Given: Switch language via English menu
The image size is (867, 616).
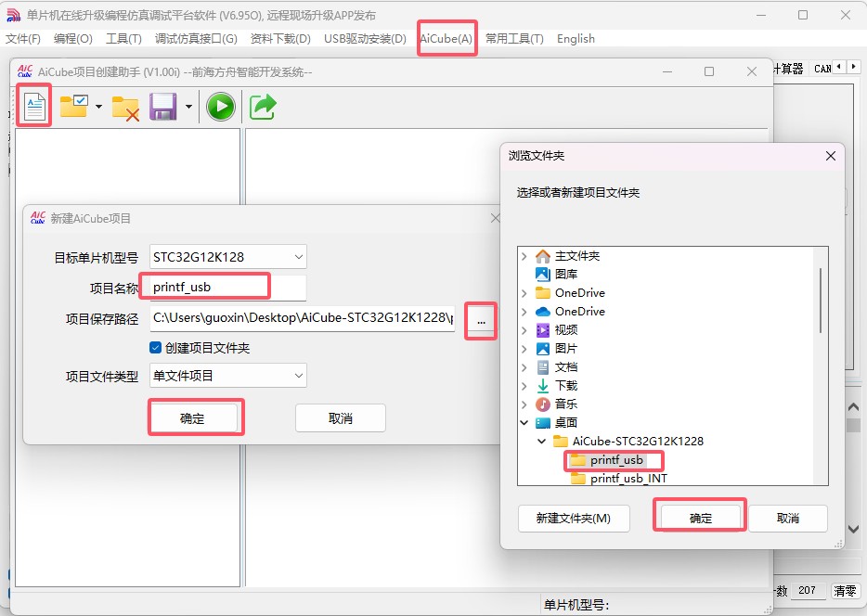Looking at the screenshot, I should click(x=576, y=39).
